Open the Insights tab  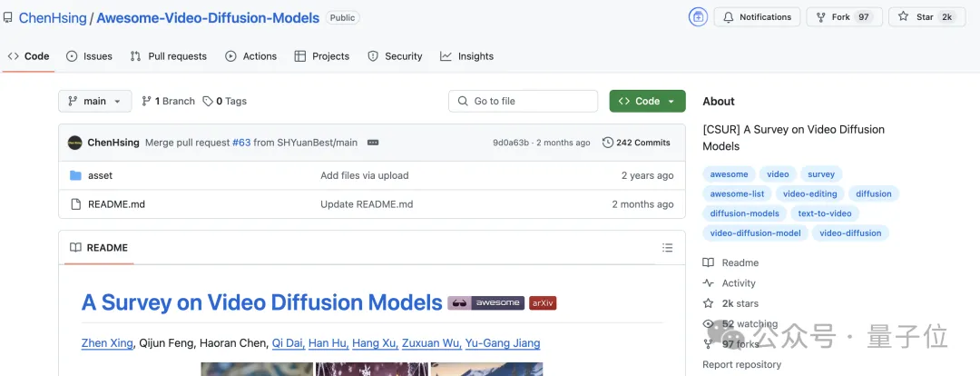(467, 56)
